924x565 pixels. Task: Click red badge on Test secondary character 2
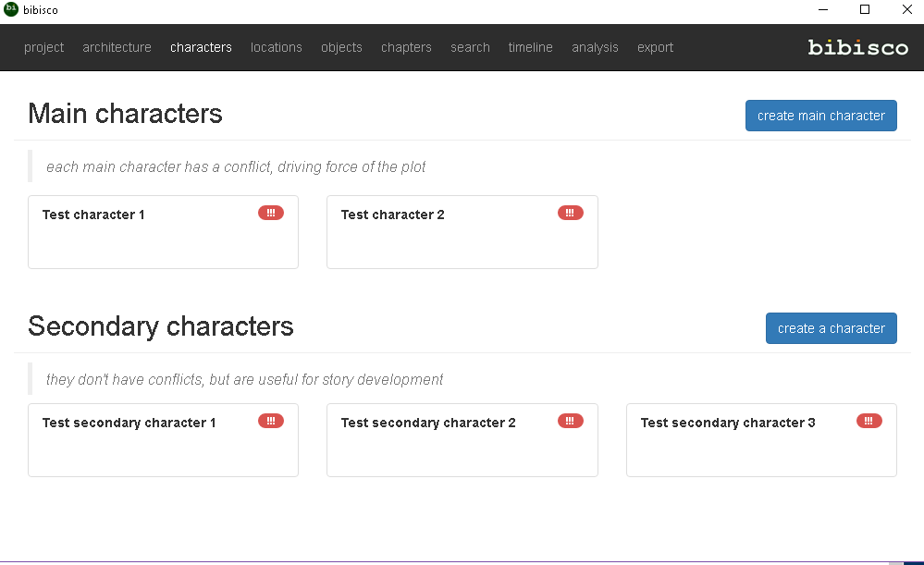571,421
